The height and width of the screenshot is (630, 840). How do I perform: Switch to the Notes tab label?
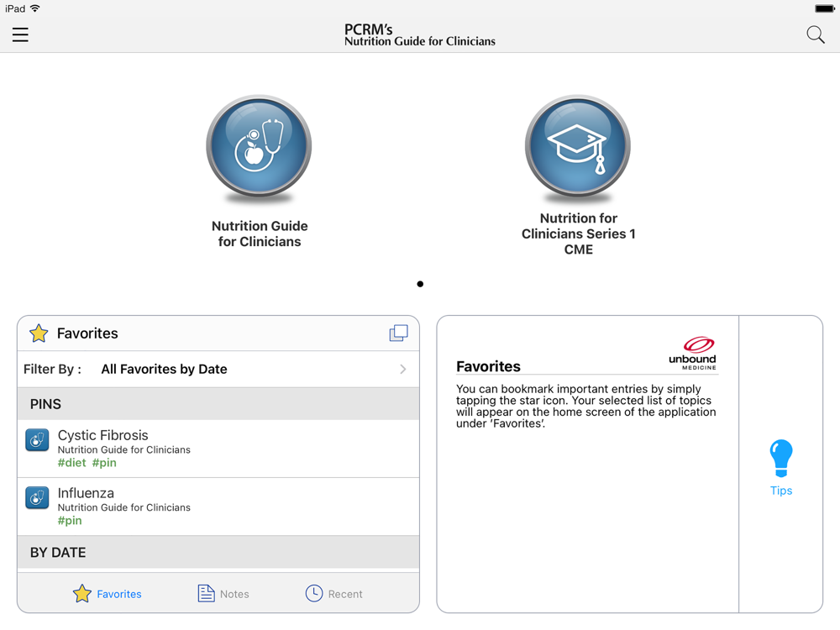[234, 594]
